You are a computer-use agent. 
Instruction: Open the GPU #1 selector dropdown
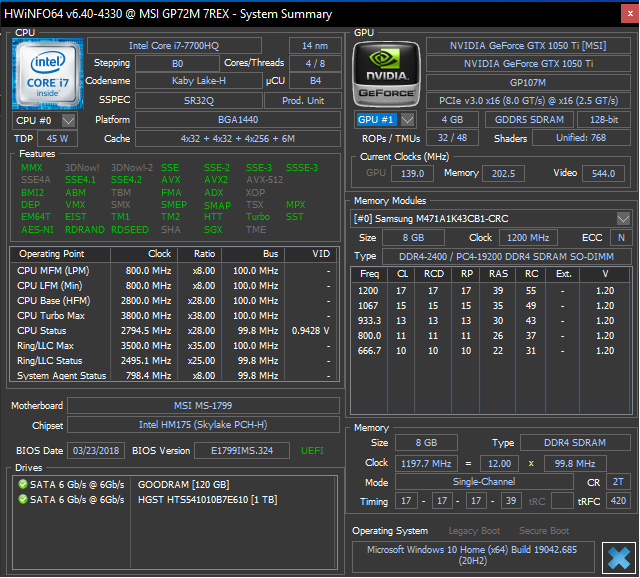pyautogui.click(x=407, y=120)
